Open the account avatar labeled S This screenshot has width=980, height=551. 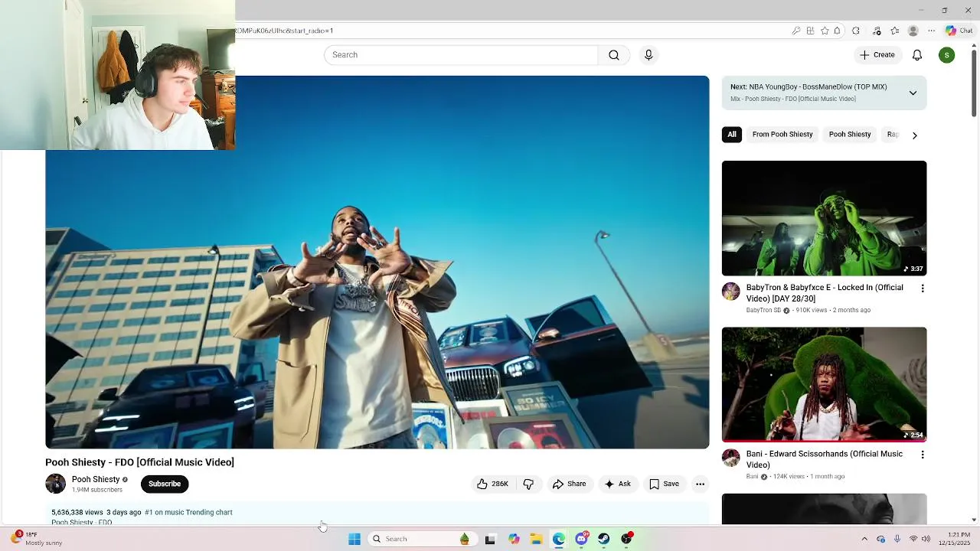pos(947,55)
